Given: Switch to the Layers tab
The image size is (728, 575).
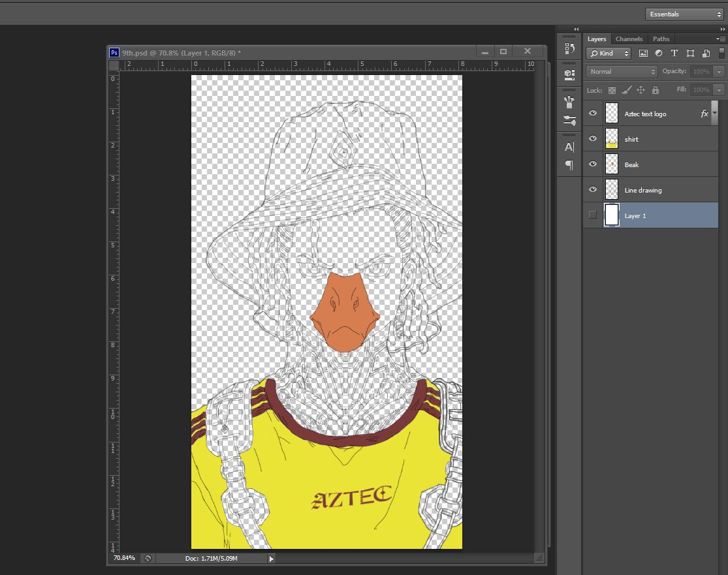Looking at the screenshot, I should [597, 39].
